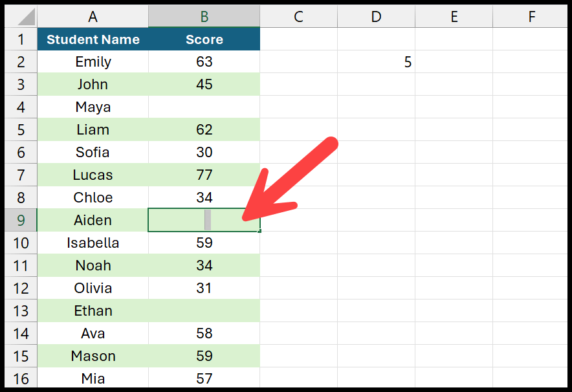
Task: Select row number 9
Action: 20,220
